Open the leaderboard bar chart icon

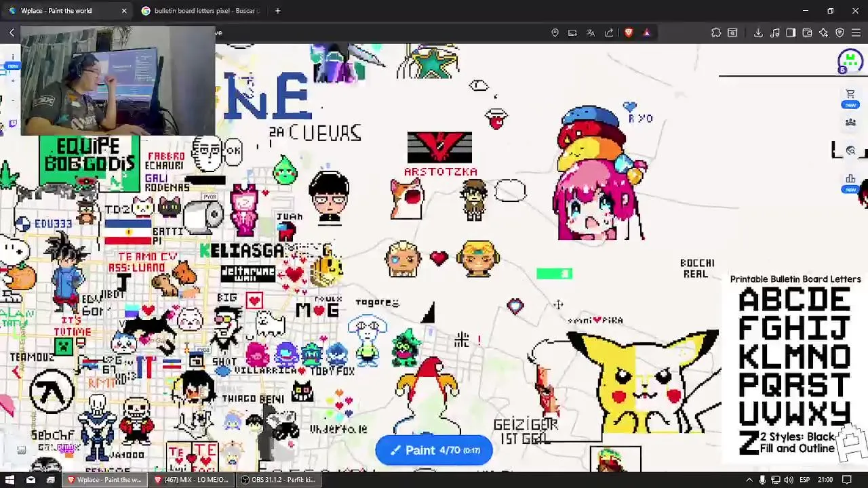coord(850,179)
